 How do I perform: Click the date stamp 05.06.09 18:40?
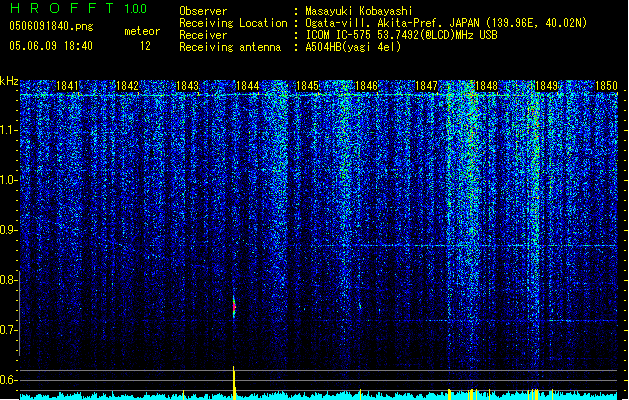(51, 46)
